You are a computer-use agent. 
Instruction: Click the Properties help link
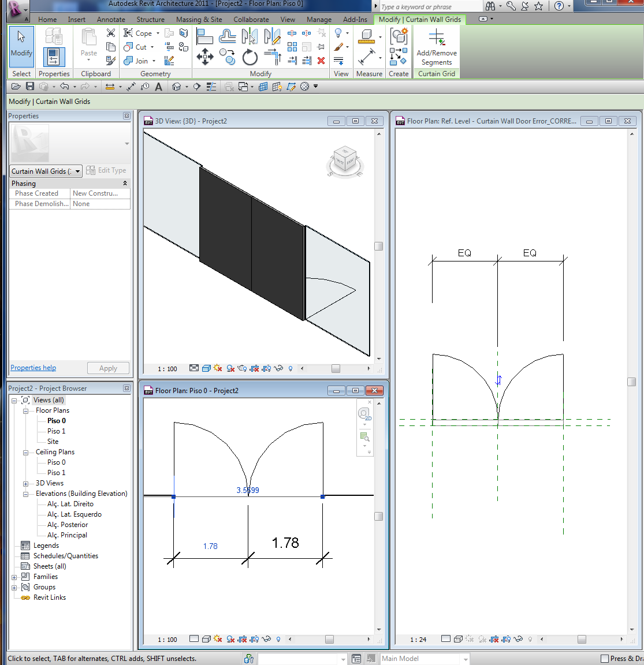tap(33, 368)
